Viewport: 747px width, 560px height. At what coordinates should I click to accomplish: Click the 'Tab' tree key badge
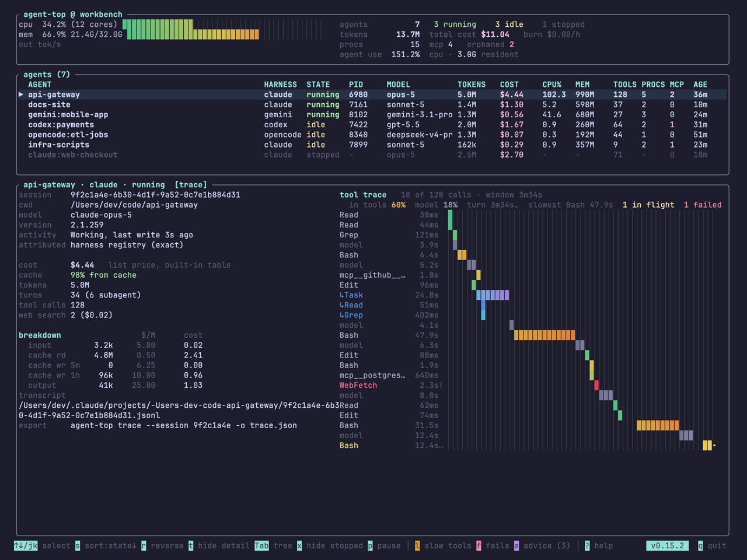[261, 546]
